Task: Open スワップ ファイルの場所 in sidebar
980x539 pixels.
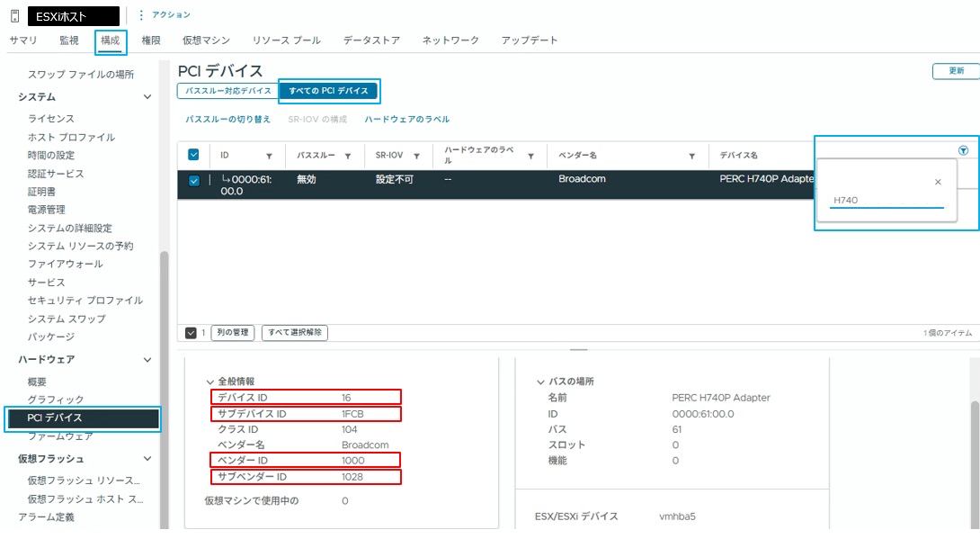Action: click(81, 74)
